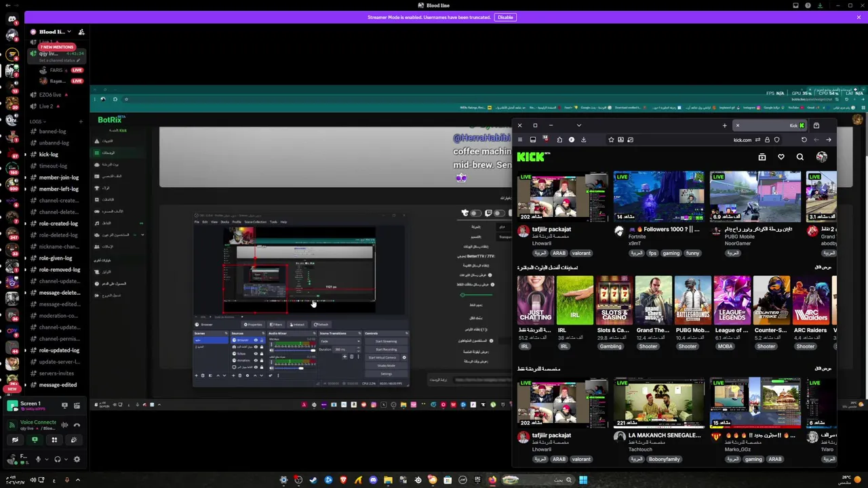Open the League of Legends category
This screenshot has width=868, height=488.
coord(732,300)
